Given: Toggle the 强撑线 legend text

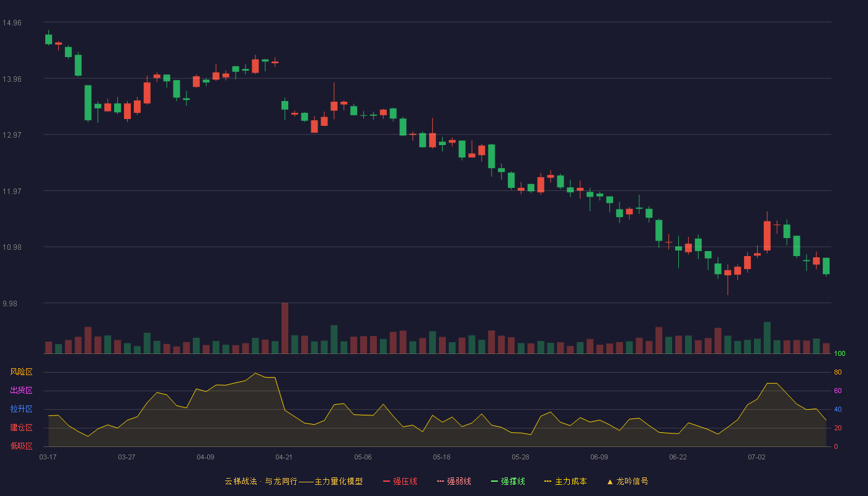Looking at the screenshot, I should point(513,482).
